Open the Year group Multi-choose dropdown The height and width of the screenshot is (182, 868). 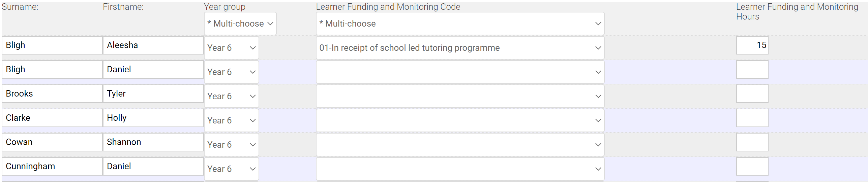pyautogui.click(x=240, y=24)
